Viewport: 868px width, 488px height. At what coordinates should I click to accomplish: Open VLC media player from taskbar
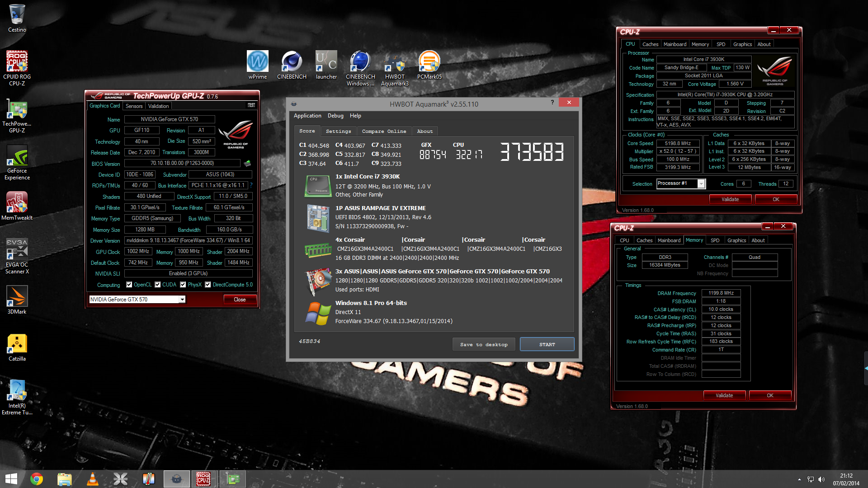93,479
